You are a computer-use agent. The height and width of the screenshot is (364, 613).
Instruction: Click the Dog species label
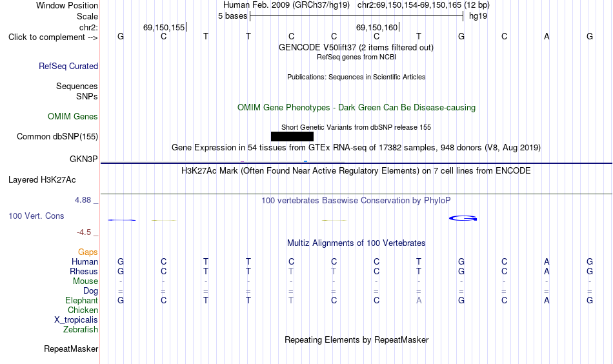click(x=91, y=291)
